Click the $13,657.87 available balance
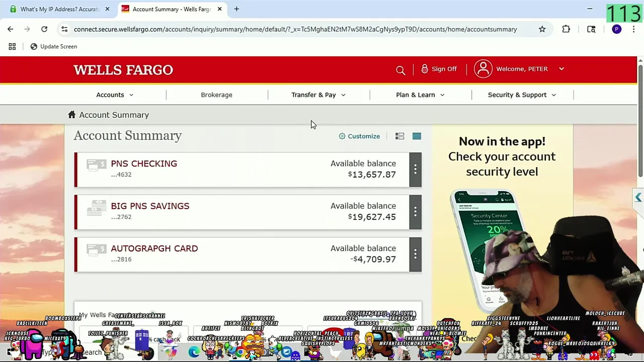The width and height of the screenshot is (644, 362). (x=372, y=174)
